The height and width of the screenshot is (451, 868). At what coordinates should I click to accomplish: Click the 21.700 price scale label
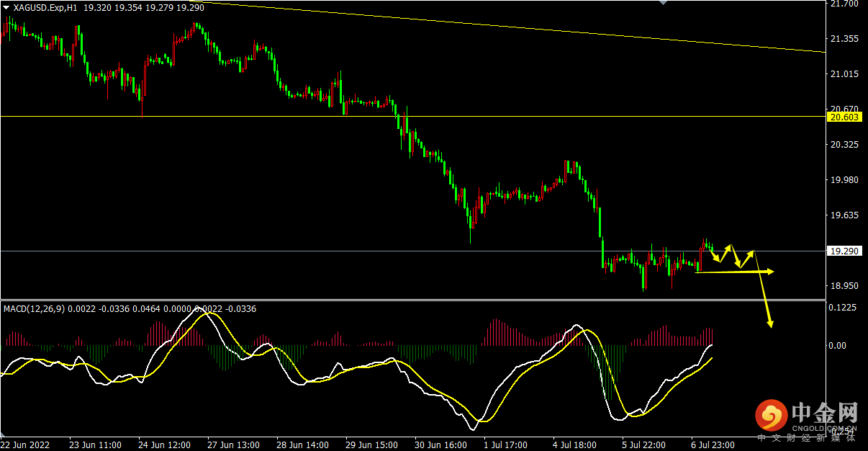pyautogui.click(x=844, y=4)
